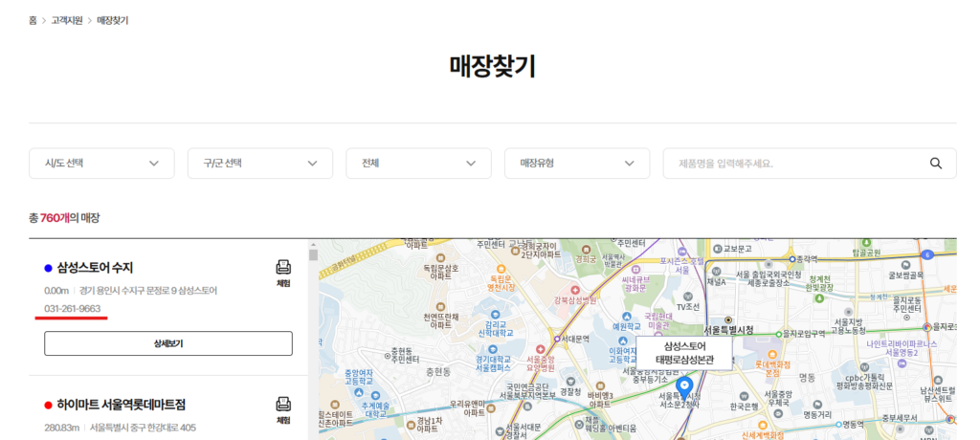Click the 체험 printer icon for 하이마트 서울역롯데마트점
The width and height of the screenshot is (980, 440).
283,405
